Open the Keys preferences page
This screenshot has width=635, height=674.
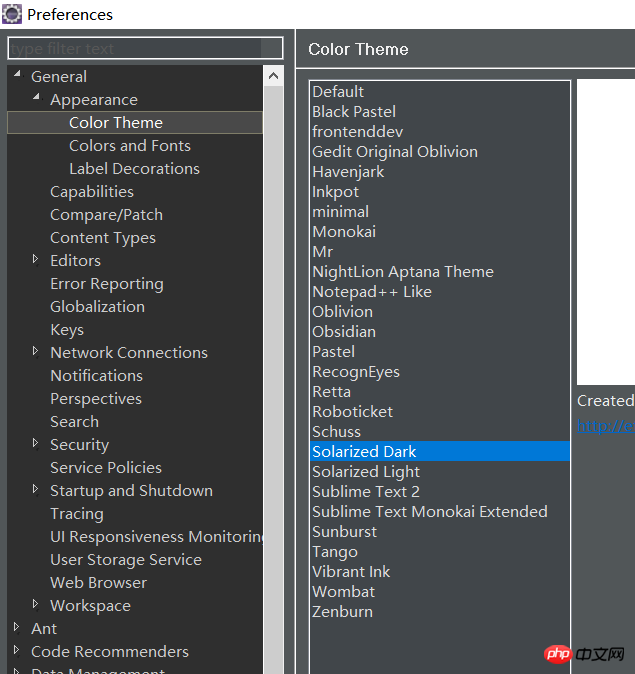click(x=67, y=330)
